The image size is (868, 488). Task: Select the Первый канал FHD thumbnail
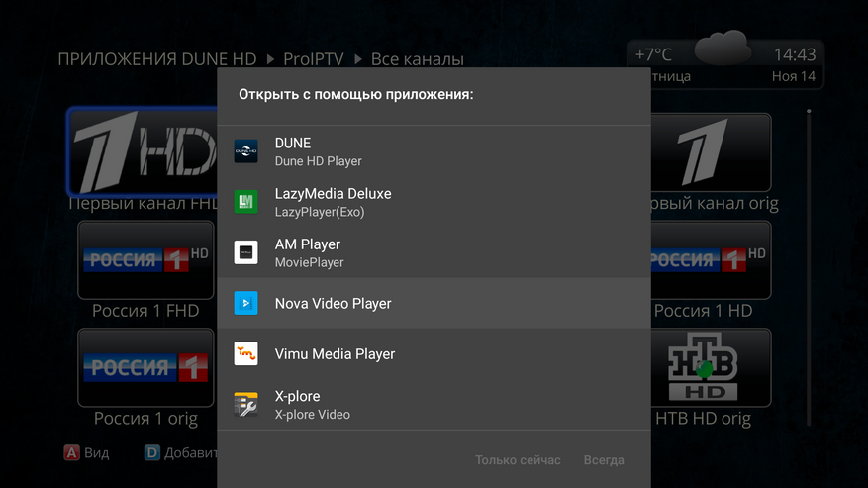point(143,151)
